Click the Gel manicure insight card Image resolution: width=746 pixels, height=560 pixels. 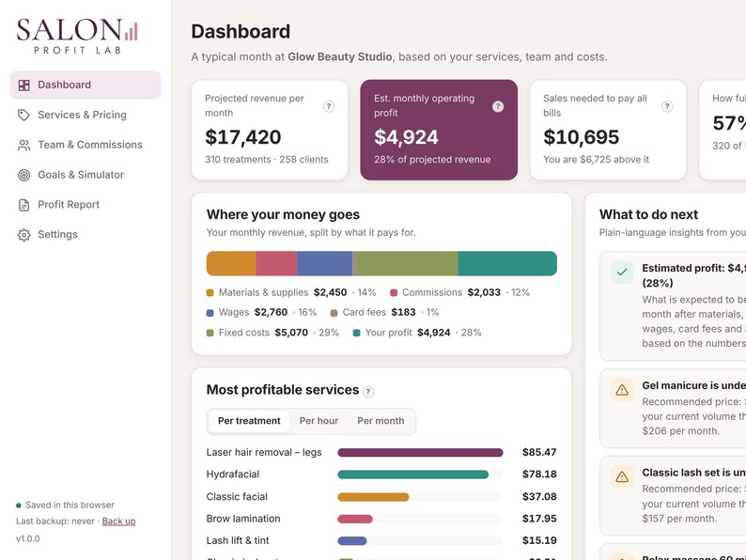tap(673, 409)
